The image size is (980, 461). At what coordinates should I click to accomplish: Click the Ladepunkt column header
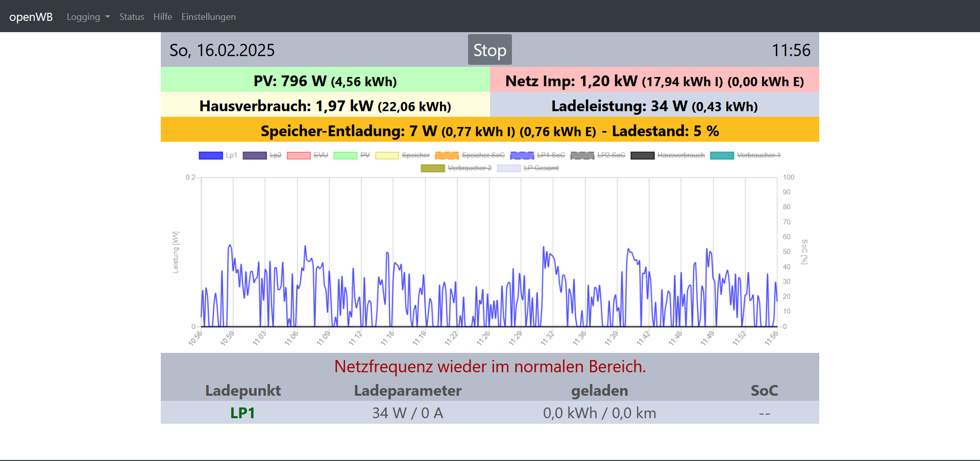click(x=243, y=391)
